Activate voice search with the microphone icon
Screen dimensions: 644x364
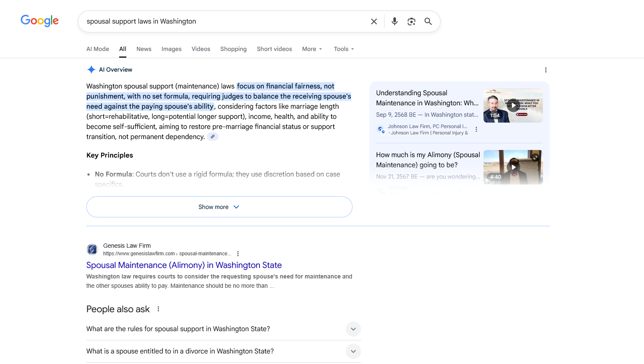coord(394,21)
